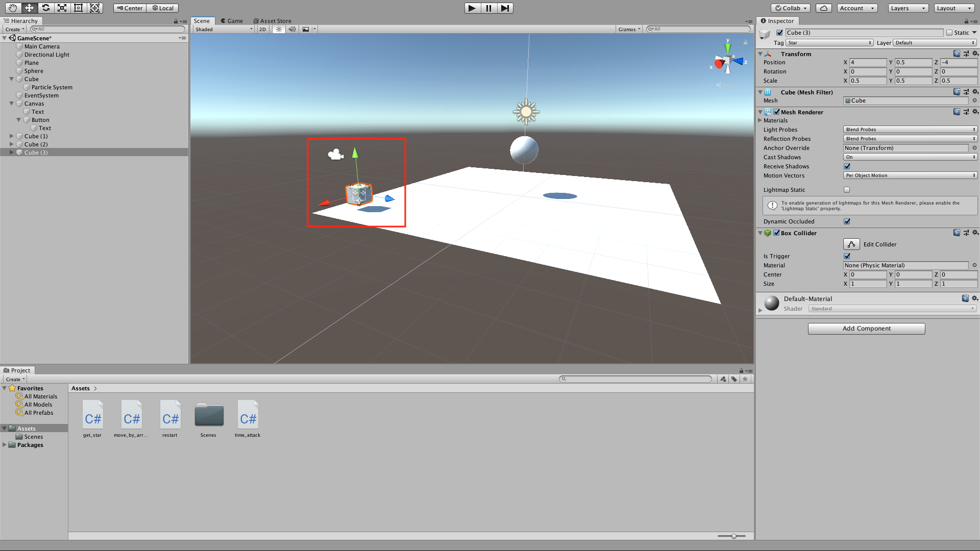
Task: Adjust the asset icon size slider
Action: (x=733, y=536)
